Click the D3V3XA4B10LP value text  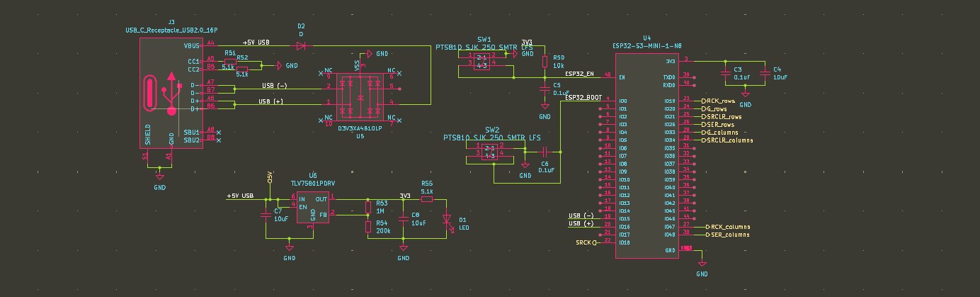click(360, 128)
